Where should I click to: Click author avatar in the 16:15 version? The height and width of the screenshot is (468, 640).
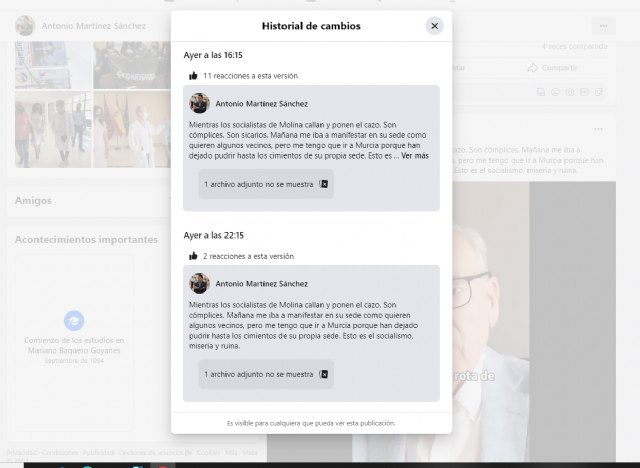tap(199, 102)
